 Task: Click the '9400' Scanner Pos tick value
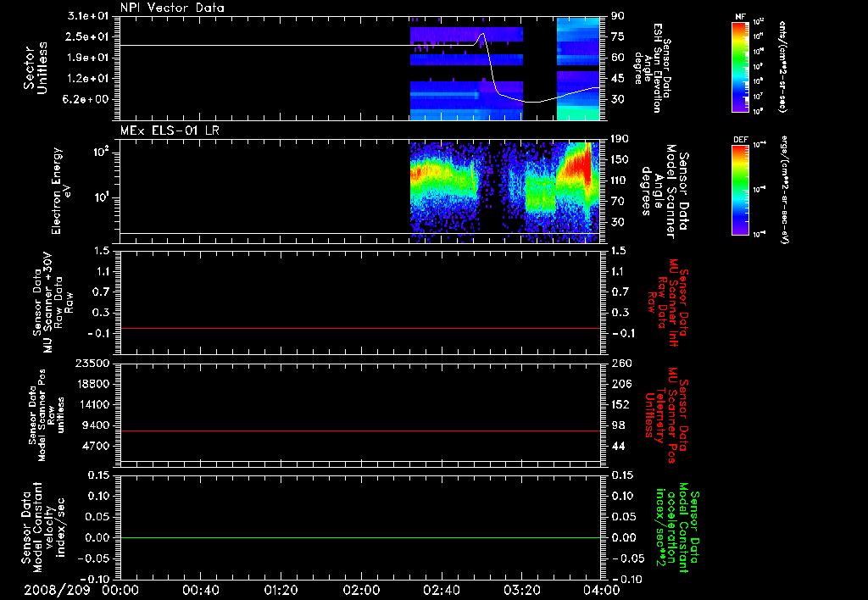[96, 425]
